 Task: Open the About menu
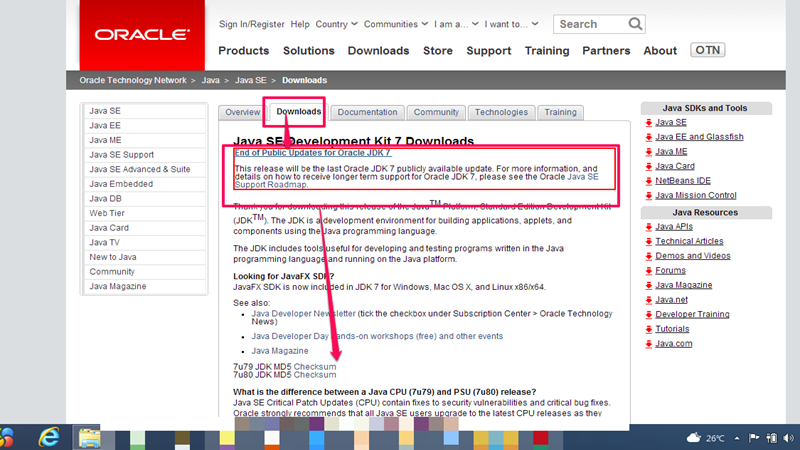pyautogui.click(x=660, y=51)
